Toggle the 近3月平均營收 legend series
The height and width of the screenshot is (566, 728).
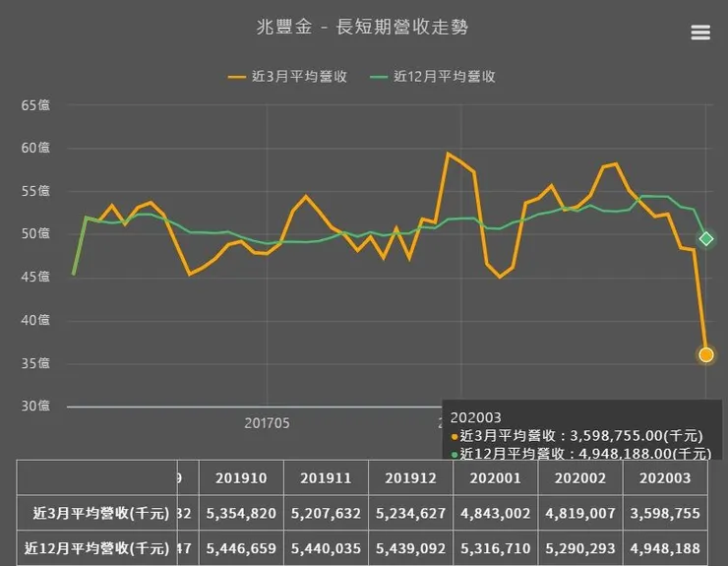point(287,77)
